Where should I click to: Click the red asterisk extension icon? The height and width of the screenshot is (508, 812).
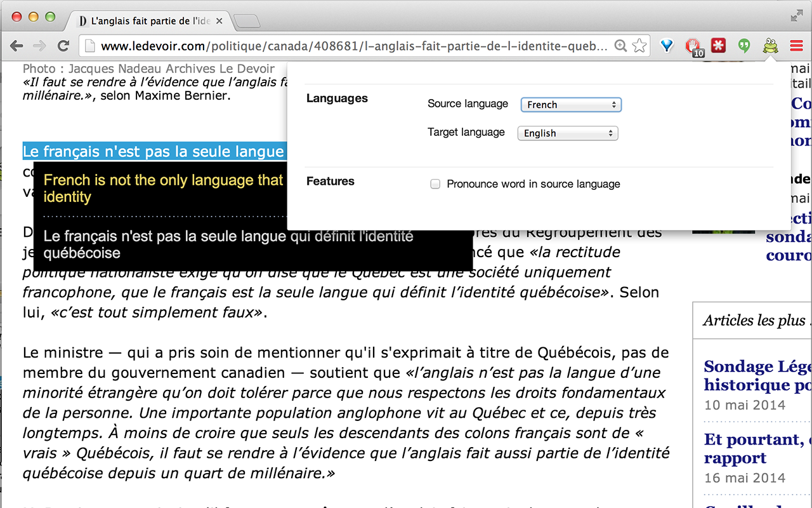tap(718, 46)
